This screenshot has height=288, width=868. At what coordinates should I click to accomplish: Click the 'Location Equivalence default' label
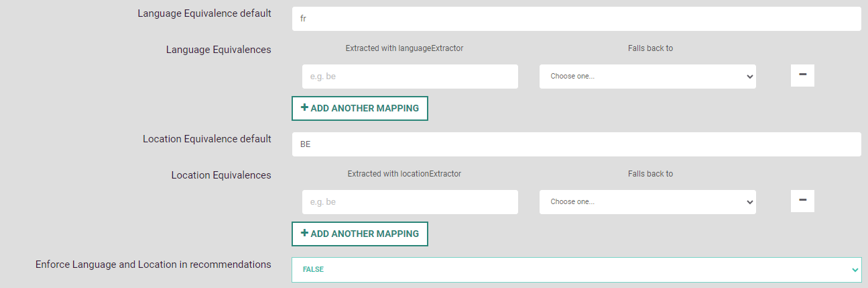click(207, 139)
